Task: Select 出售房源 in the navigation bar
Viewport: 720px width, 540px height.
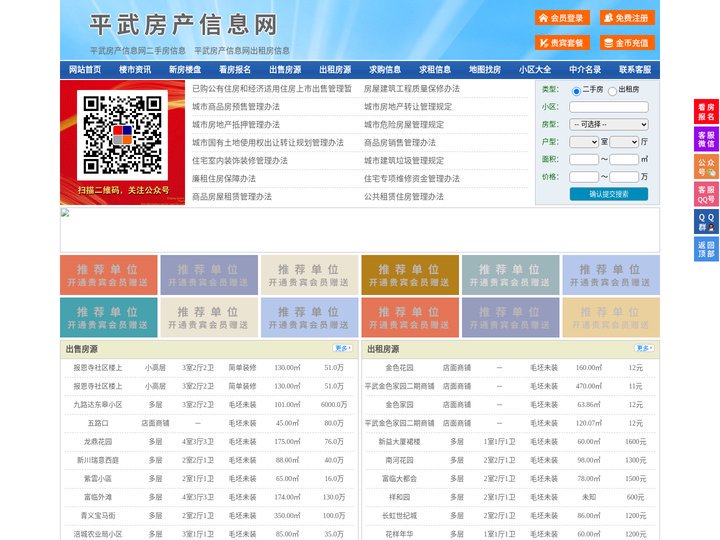Action: (x=285, y=70)
